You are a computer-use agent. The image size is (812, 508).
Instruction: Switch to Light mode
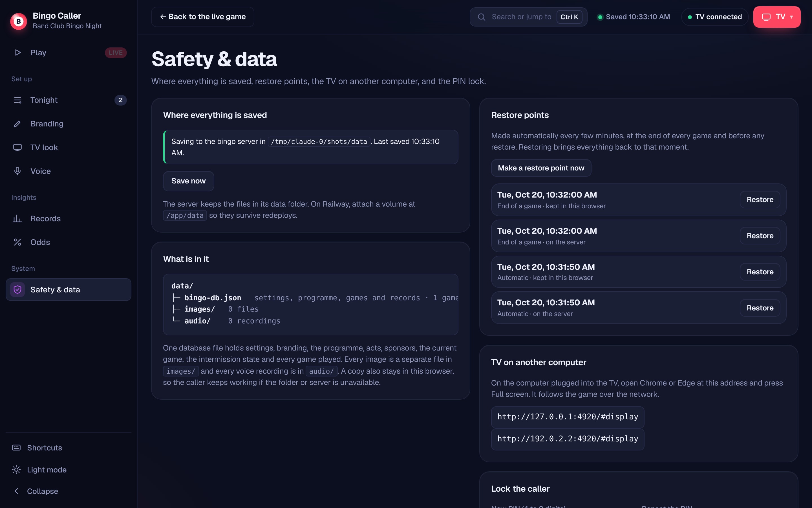[x=69, y=470]
